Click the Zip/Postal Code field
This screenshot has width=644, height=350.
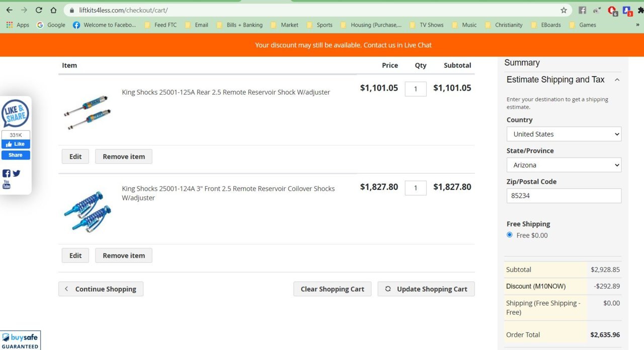tap(564, 196)
